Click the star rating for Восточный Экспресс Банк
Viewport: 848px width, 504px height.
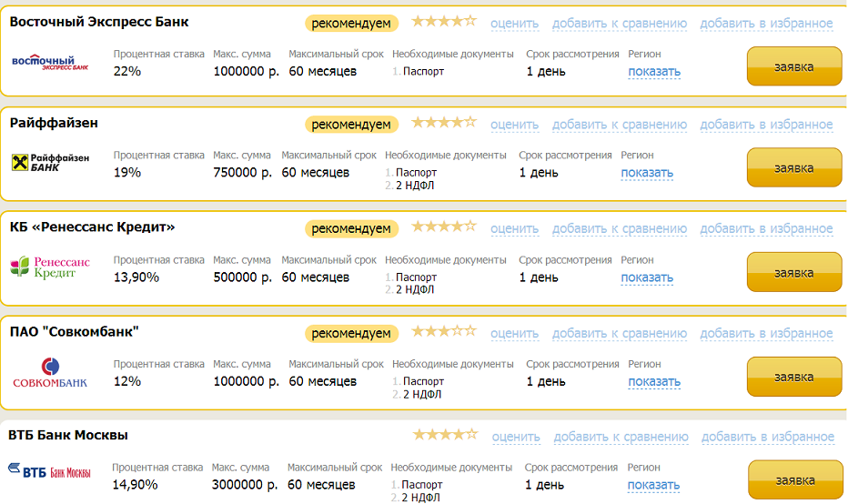(x=443, y=21)
